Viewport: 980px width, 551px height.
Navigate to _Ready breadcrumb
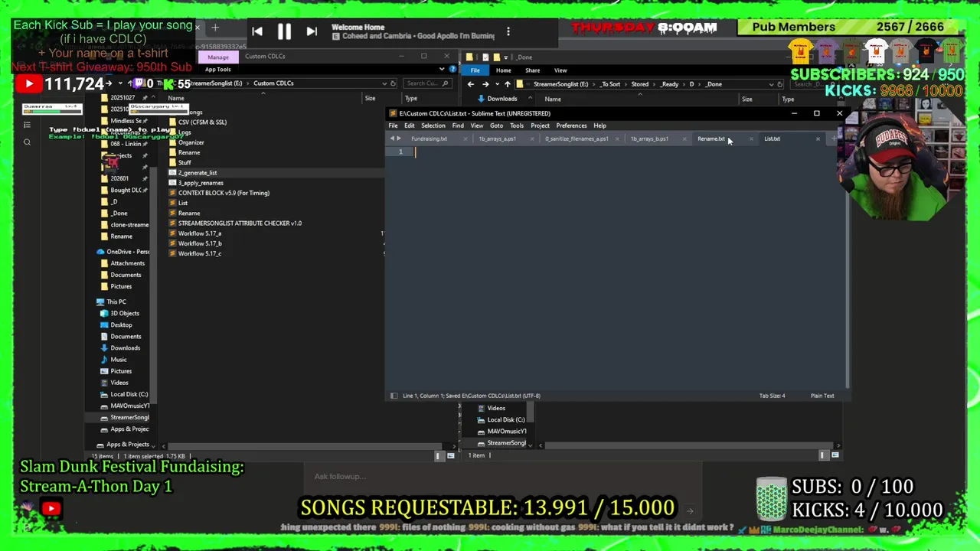click(x=670, y=84)
